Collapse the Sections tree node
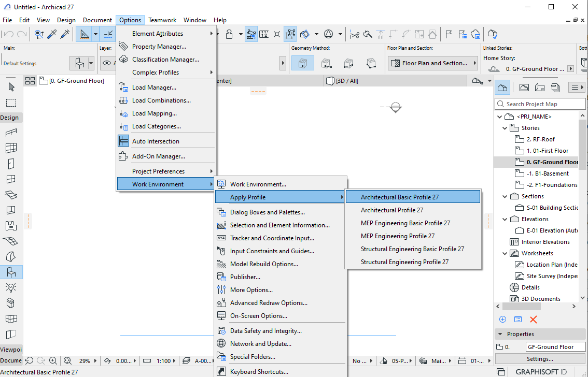 point(505,197)
